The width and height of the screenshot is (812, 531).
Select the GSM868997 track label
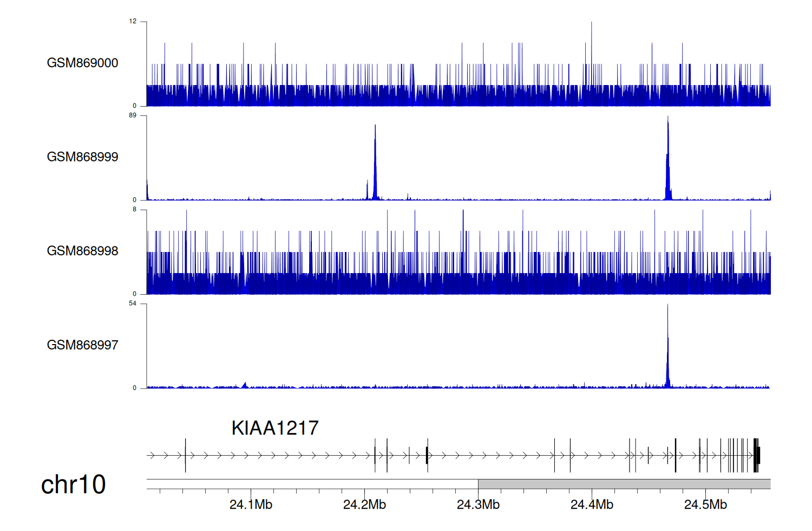(x=82, y=345)
